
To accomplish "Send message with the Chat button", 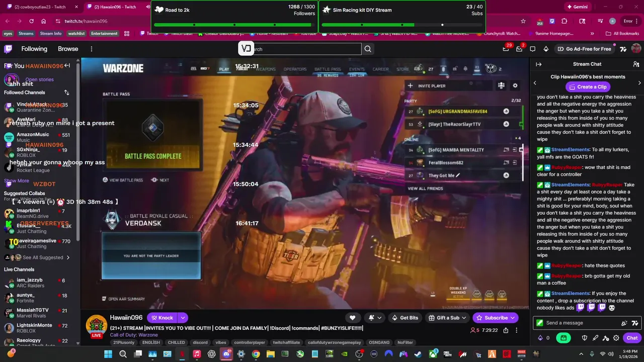I will 632,338.
